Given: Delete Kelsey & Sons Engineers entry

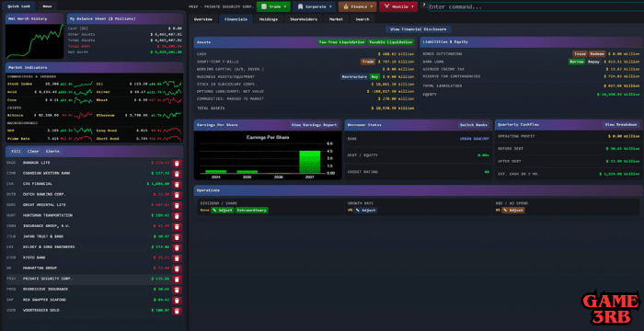Looking at the screenshot, I should [x=177, y=247].
